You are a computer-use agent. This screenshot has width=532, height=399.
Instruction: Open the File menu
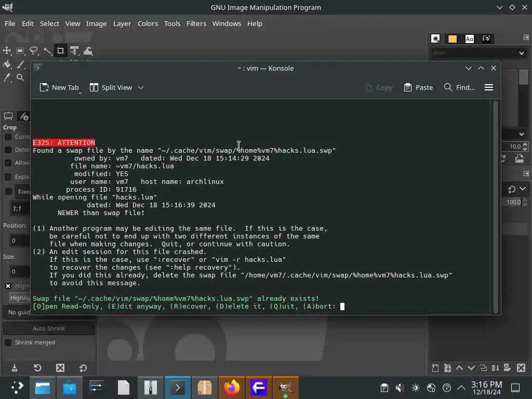tap(10, 24)
